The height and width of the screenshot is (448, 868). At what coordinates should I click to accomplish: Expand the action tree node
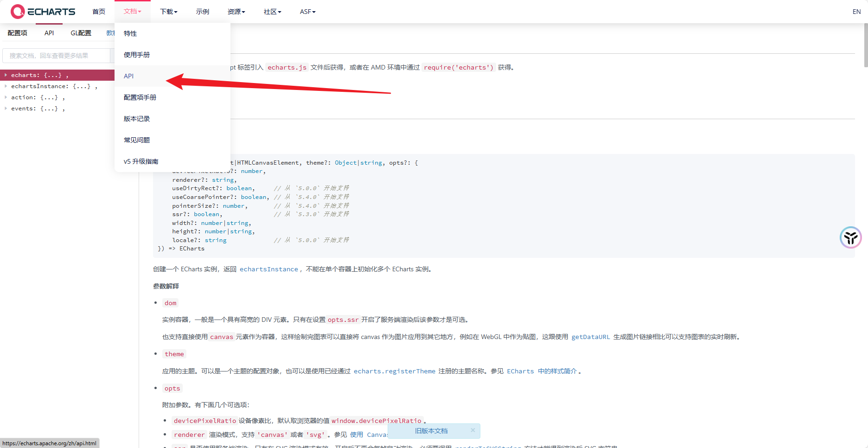6,97
